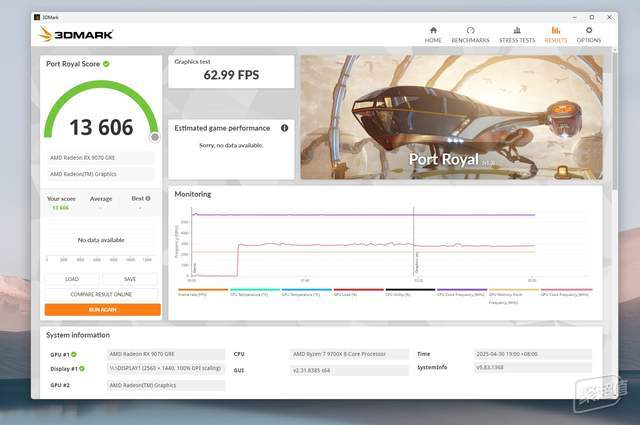
Task: Click the green 13 606 value under Your score
Action: point(60,208)
